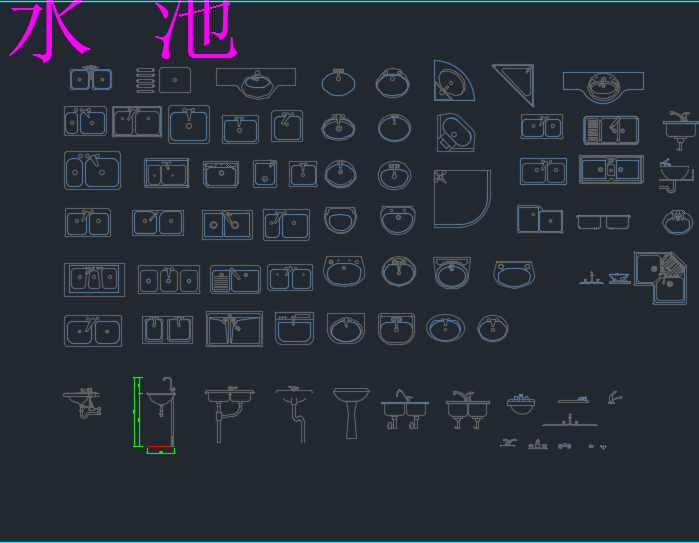
Task: Select the pedestal sink elevation drawing
Action: pos(351,413)
